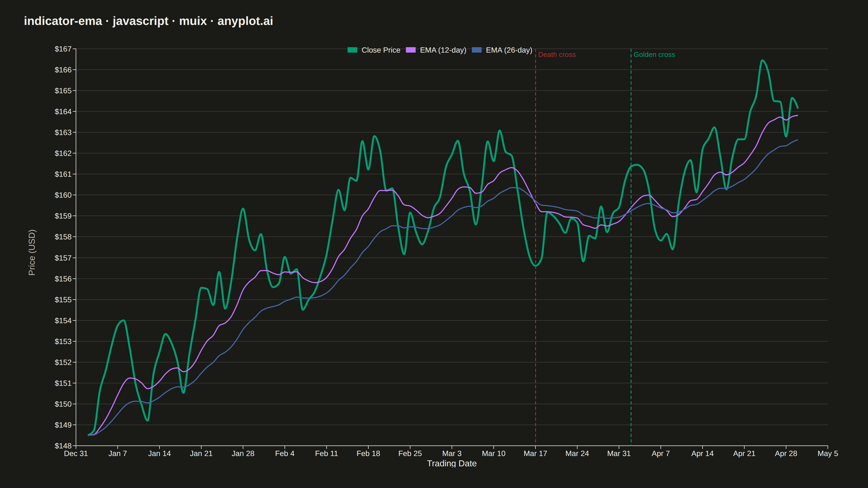Click the $148 price axis label
868x488 pixels.
pyautogui.click(x=63, y=445)
